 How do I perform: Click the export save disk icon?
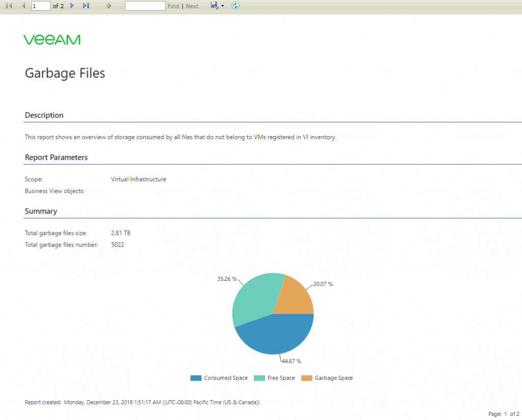click(215, 6)
